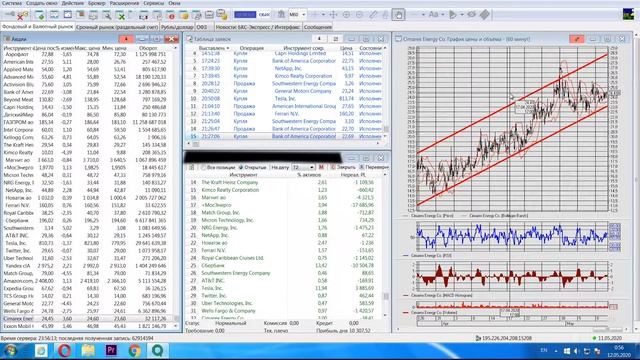Click the table icon with green X

[120, 15]
